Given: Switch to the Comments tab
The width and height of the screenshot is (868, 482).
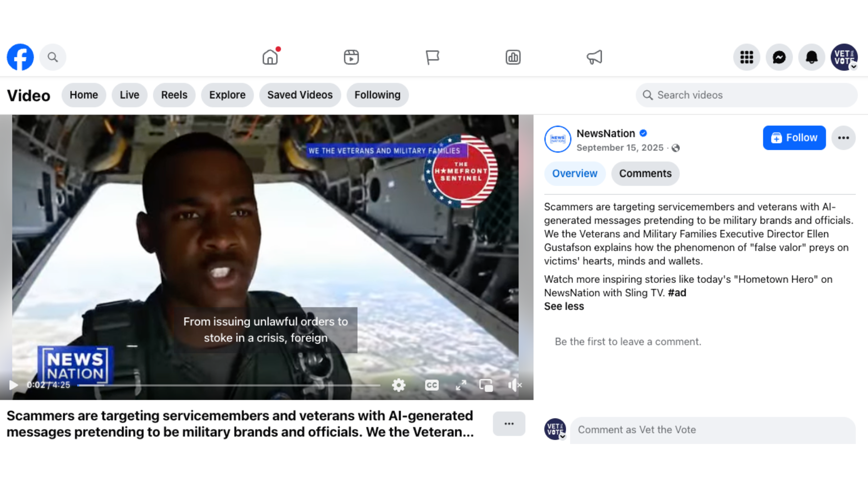Looking at the screenshot, I should (x=645, y=174).
